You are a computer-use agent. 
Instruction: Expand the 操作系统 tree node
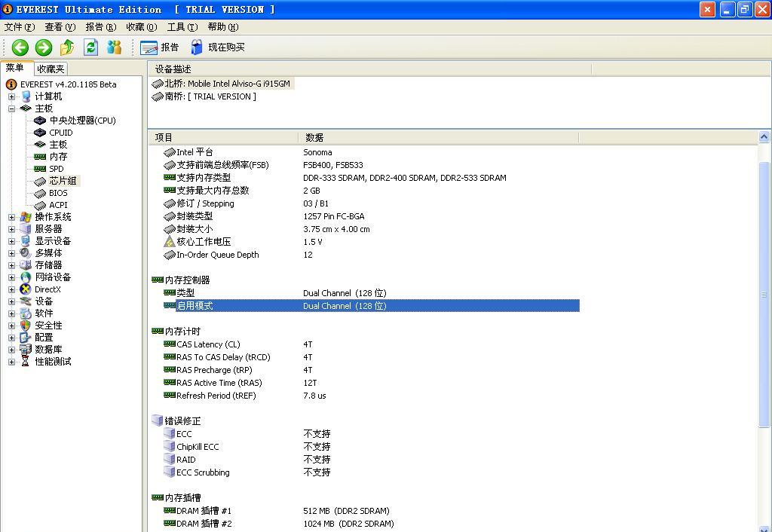coord(12,217)
